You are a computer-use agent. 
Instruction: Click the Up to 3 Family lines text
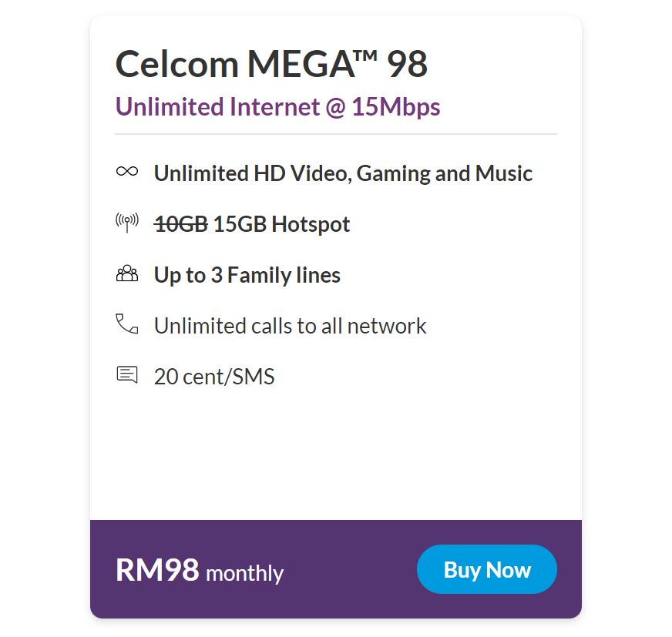click(247, 275)
